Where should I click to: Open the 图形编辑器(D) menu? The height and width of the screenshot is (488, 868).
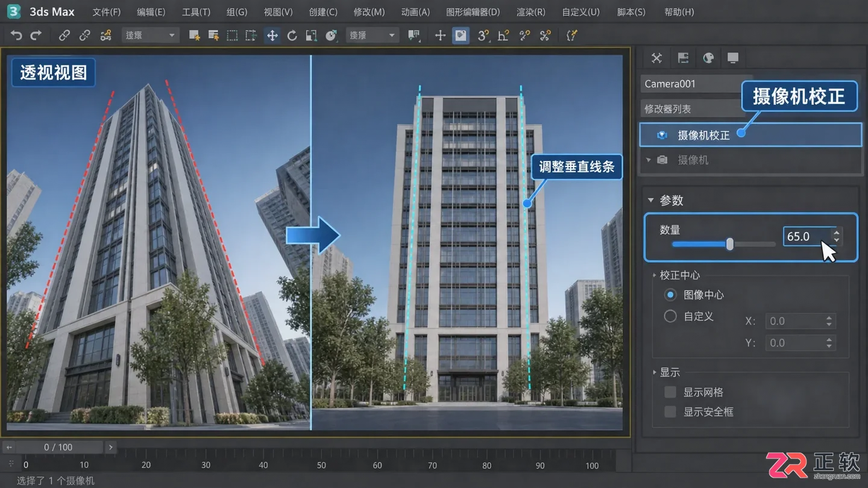point(473,12)
